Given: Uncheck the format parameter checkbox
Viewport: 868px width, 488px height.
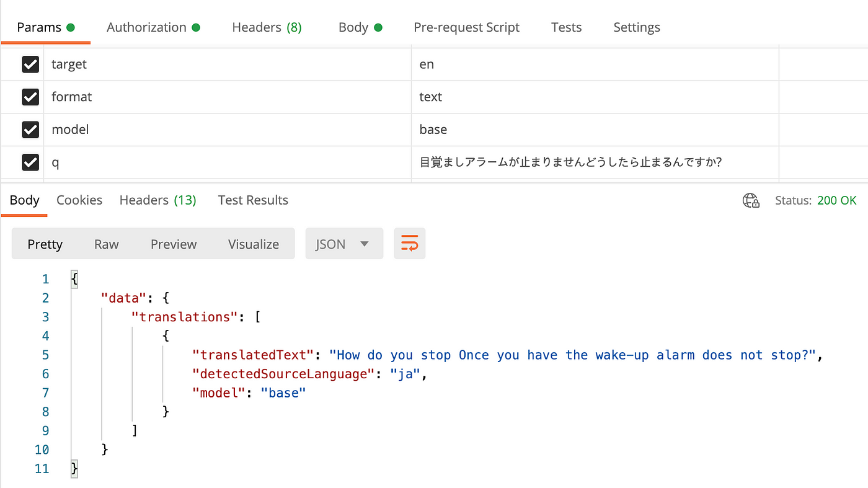Looking at the screenshot, I should tap(30, 97).
